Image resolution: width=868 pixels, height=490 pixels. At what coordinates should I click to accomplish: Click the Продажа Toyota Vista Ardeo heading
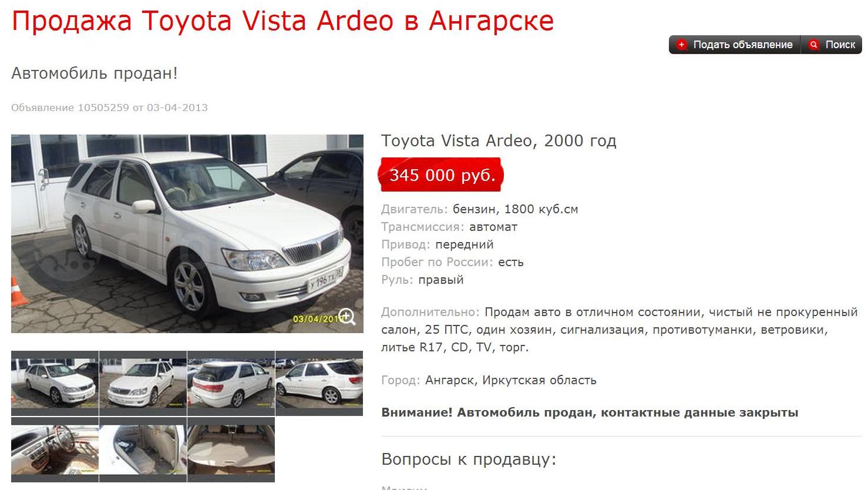click(x=282, y=21)
